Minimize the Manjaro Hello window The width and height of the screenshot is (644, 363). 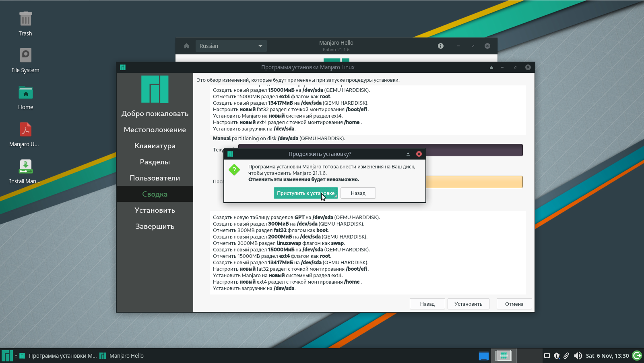click(458, 46)
